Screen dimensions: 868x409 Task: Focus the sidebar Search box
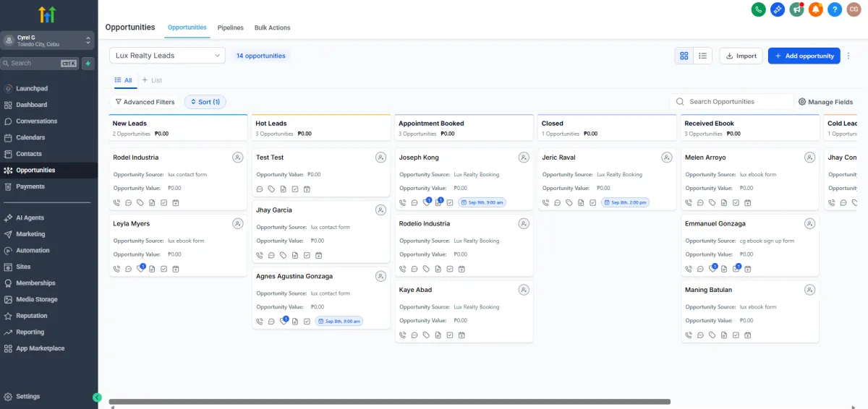(x=40, y=64)
